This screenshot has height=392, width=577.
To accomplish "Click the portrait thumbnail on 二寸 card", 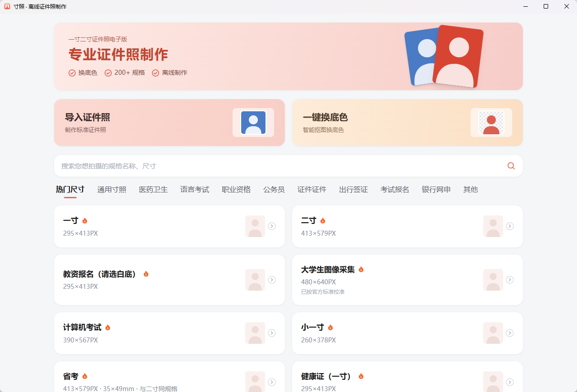I will point(493,226).
